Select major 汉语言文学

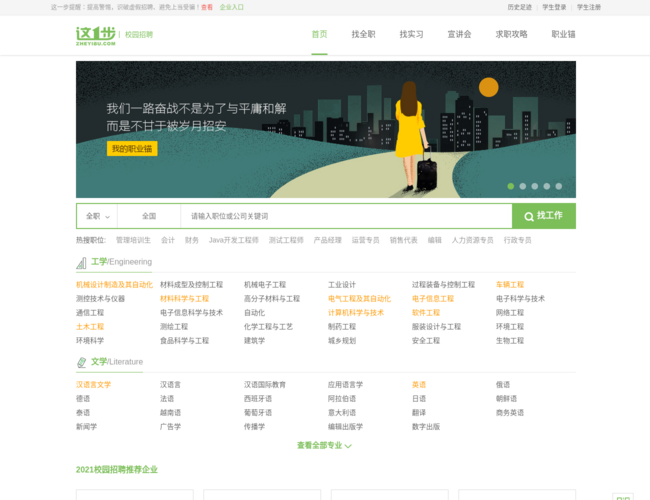pos(93,385)
